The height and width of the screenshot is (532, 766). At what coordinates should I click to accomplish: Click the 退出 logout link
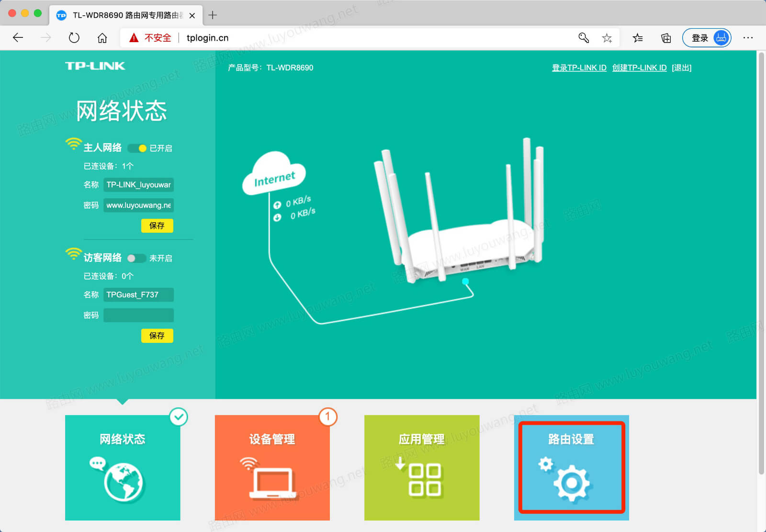click(682, 68)
